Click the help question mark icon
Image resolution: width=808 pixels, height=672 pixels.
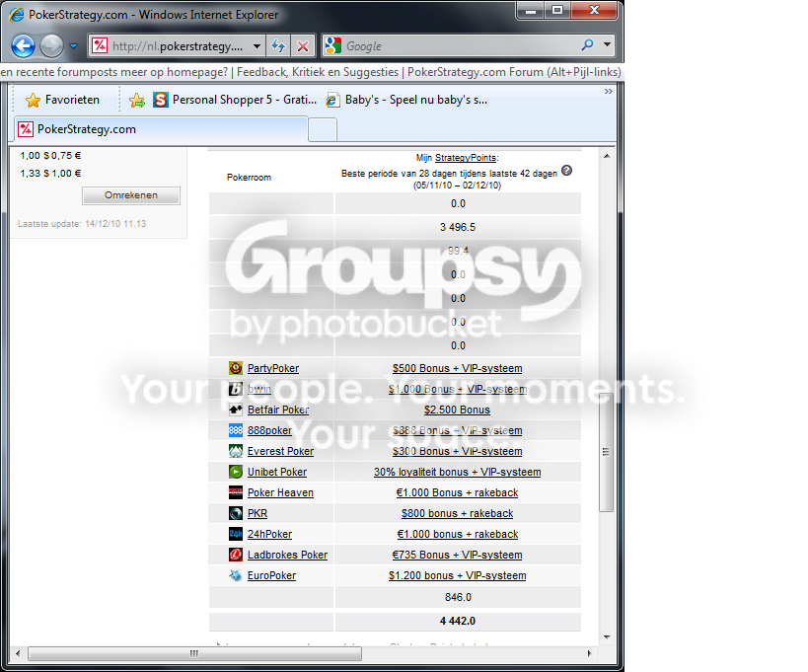[x=566, y=171]
